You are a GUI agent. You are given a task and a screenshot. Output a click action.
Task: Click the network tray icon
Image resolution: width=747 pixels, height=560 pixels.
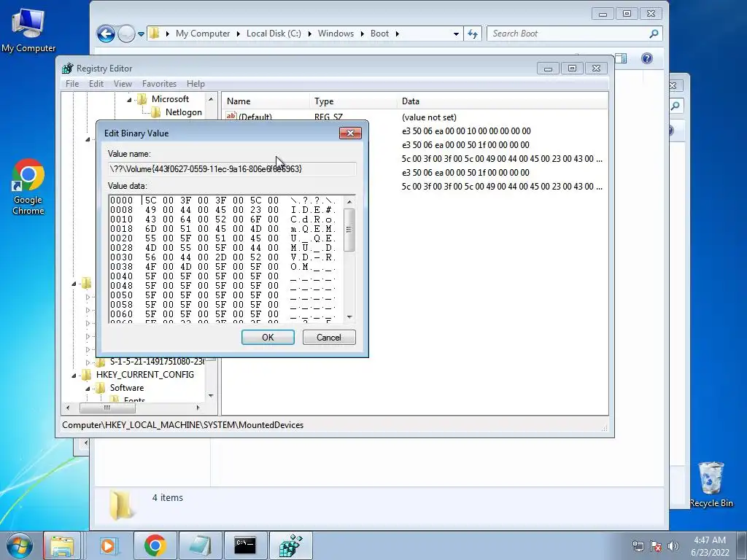point(638,546)
